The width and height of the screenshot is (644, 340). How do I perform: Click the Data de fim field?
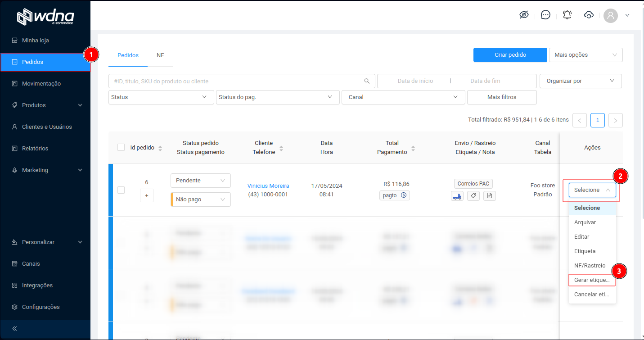pyautogui.click(x=485, y=81)
